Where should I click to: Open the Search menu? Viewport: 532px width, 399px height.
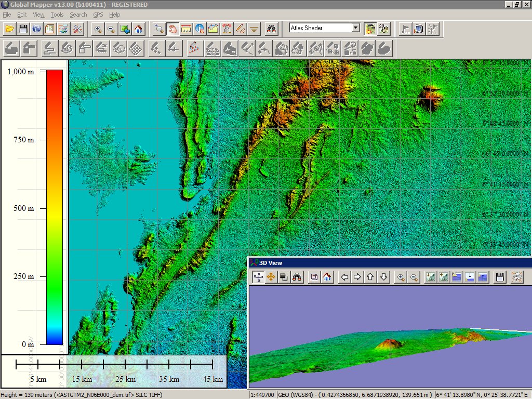78,15
